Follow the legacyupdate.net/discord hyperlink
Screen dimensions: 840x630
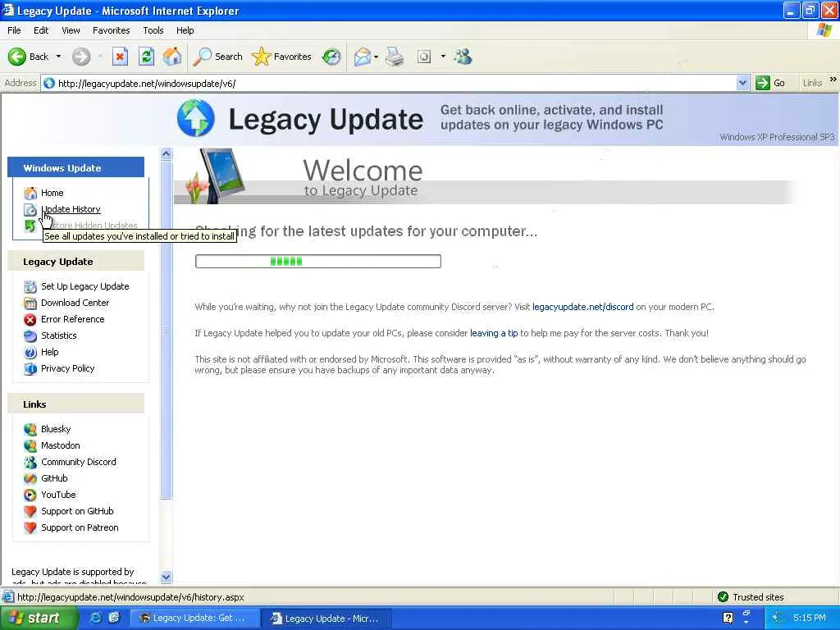pyautogui.click(x=583, y=307)
